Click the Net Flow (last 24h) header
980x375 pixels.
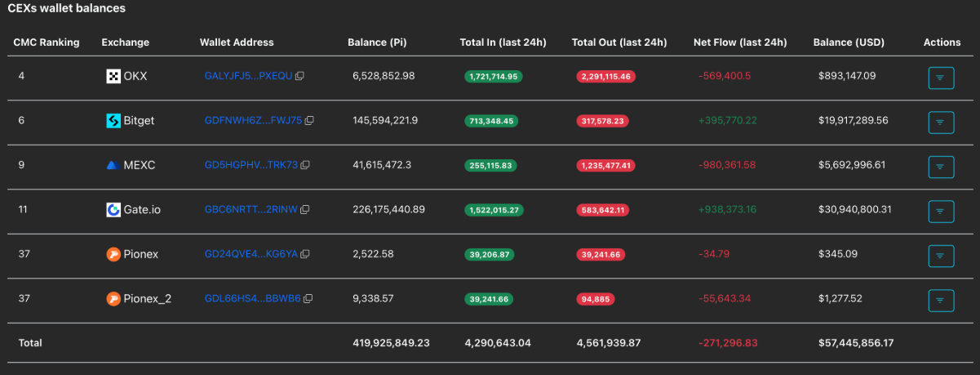pos(739,42)
